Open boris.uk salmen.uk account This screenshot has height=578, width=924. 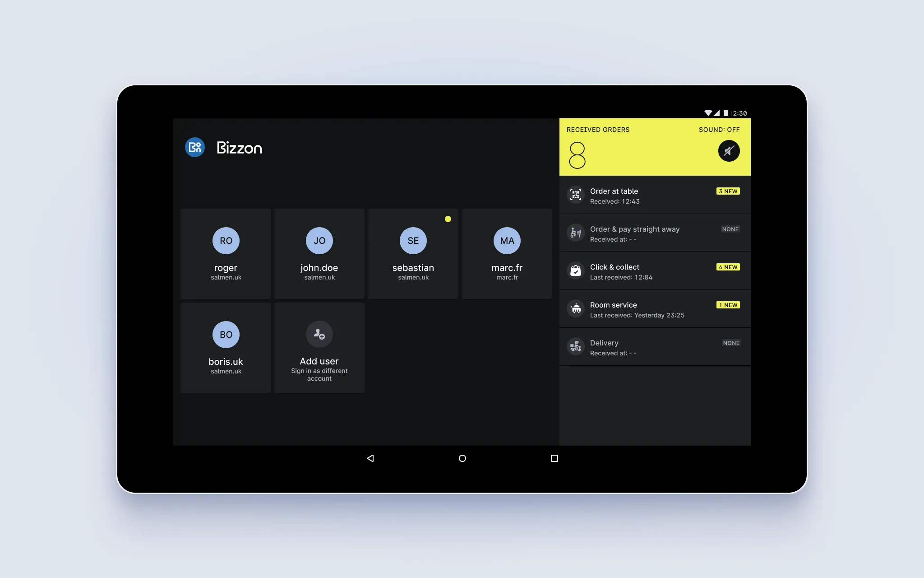coord(226,347)
